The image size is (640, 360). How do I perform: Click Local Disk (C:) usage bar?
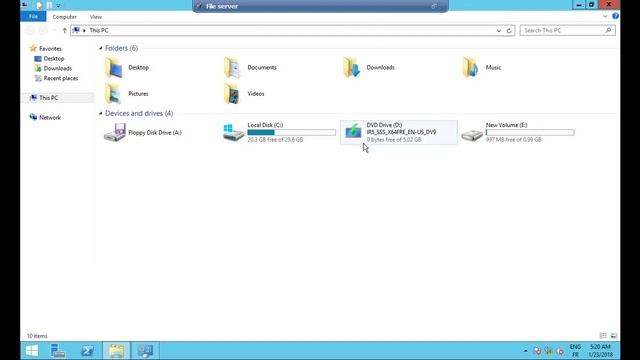291,132
